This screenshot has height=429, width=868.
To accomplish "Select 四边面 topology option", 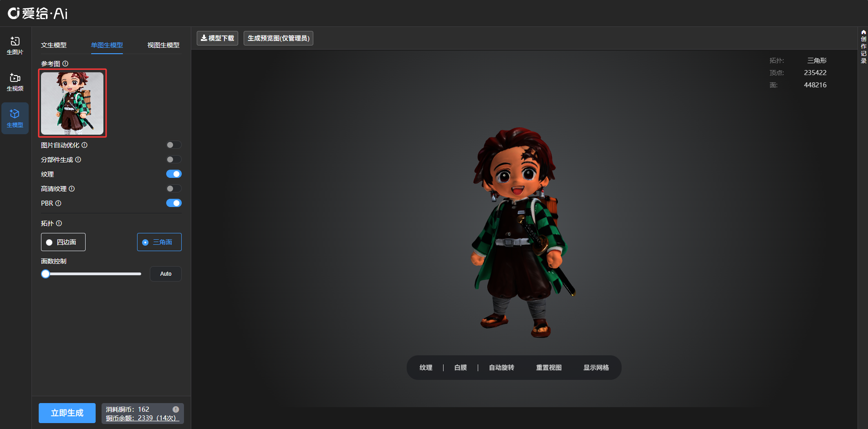I will 63,242.
